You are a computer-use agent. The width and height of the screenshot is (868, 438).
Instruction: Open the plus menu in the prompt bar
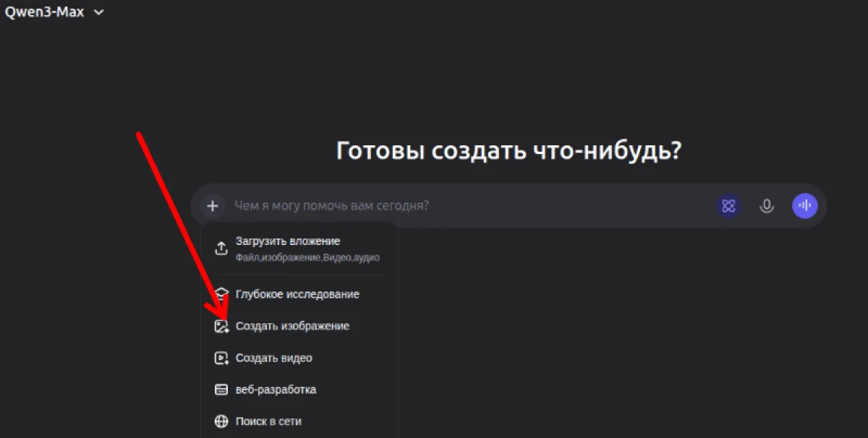point(213,205)
